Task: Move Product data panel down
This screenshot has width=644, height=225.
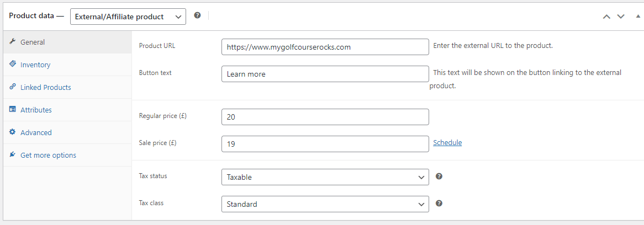Action: [621, 17]
